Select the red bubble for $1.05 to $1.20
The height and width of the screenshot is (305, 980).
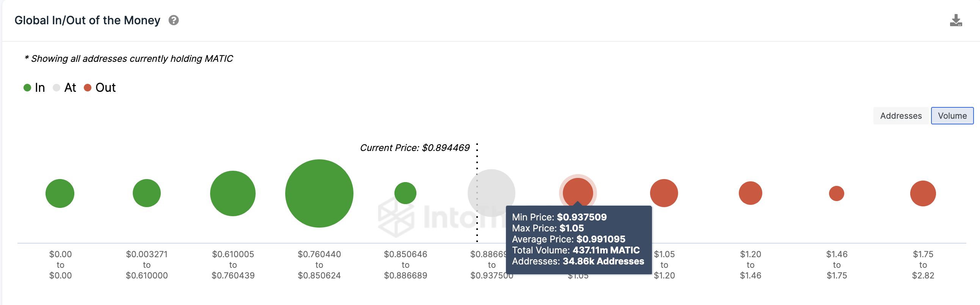coord(664,193)
